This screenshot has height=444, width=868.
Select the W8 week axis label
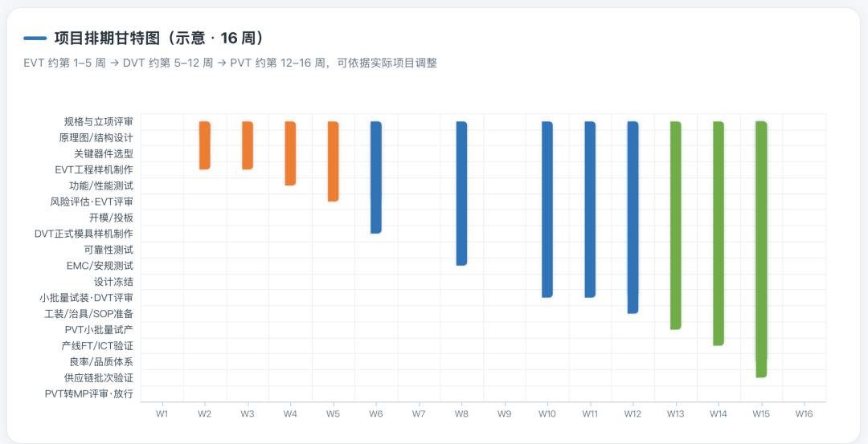pyautogui.click(x=461, y=413)
